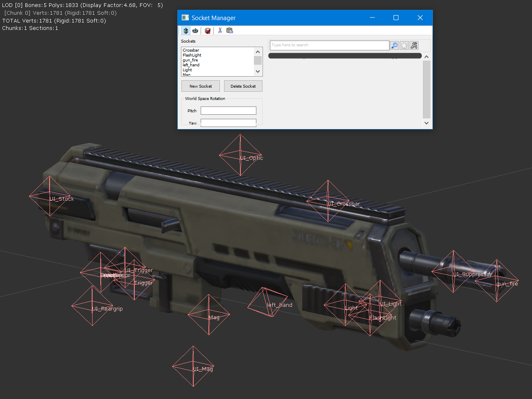This screenshot has width=532, height=399.
Task: Pick left_hand socket in the list
Action: (191, 65)
